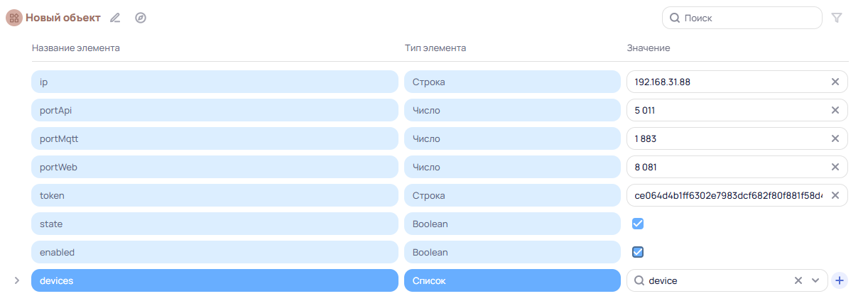
Task: Select the devices element name row
Action: coord(214,280)
